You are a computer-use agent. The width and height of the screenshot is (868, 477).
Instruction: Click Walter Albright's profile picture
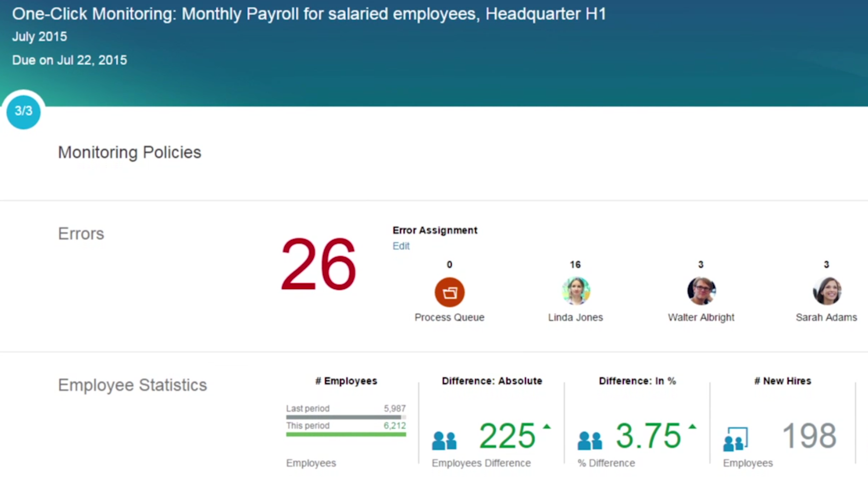(700, 291)
